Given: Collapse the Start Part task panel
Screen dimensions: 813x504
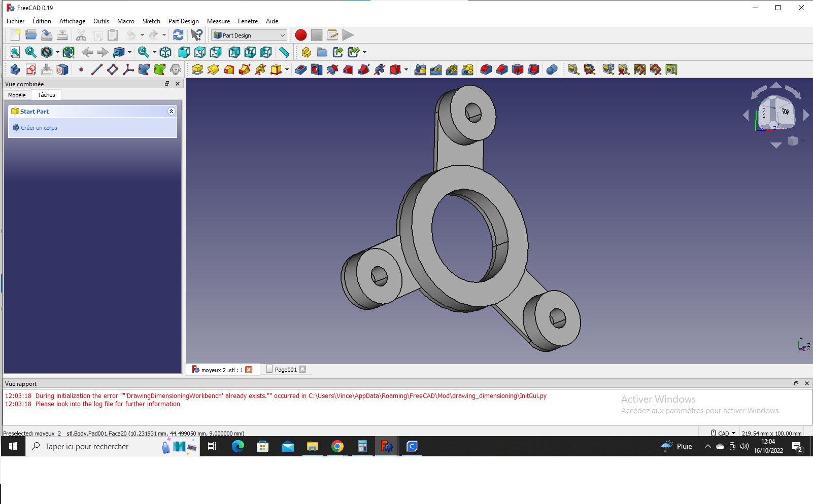Looking at the screenshot, I should (171, 112).
